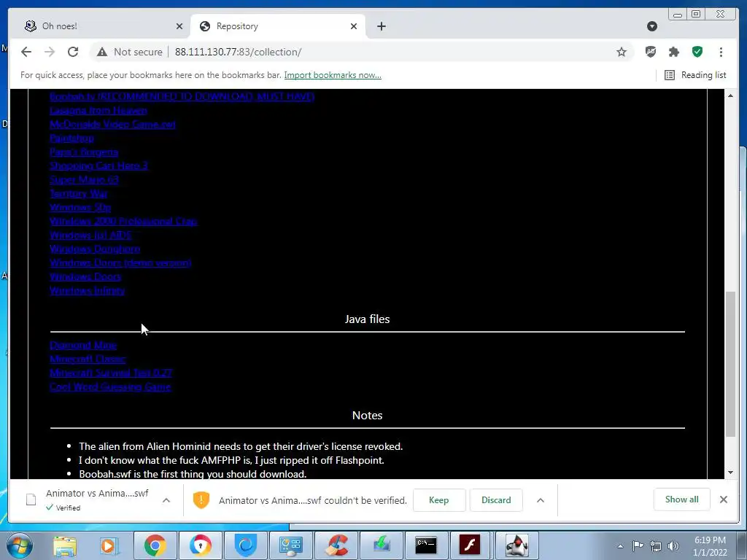Open Windows 2000 Professional Crap link

tap(123, 221)
